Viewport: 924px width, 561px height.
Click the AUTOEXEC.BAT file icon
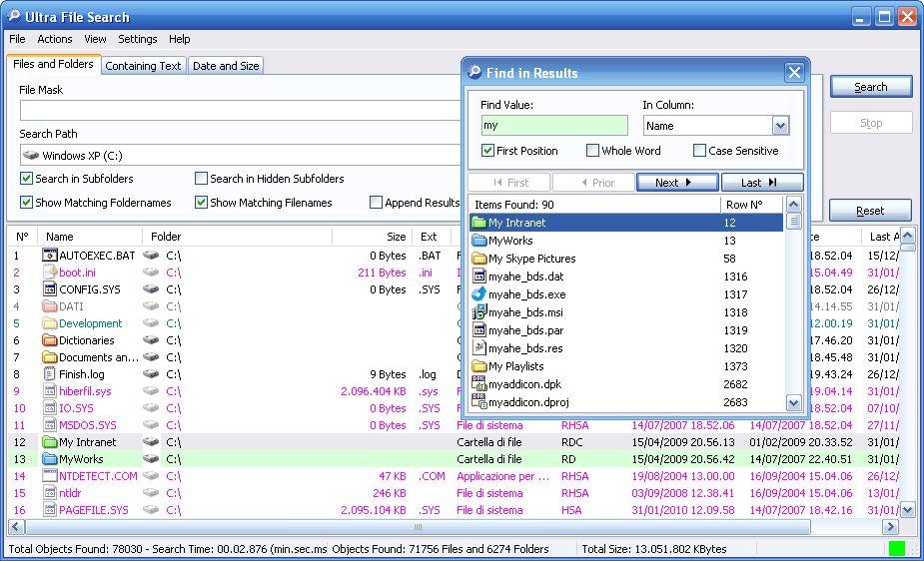(x=50, y=255)
